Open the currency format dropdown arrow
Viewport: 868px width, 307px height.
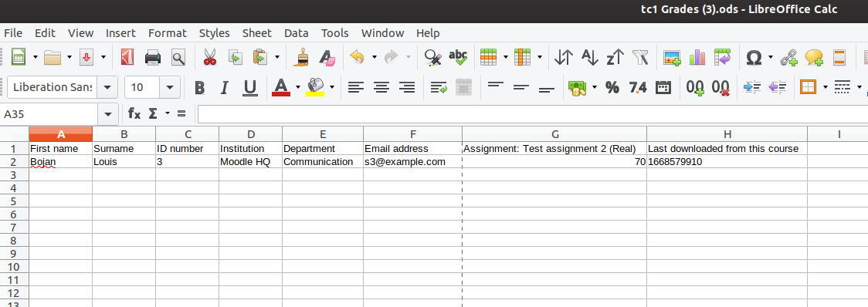pos(595,87)
